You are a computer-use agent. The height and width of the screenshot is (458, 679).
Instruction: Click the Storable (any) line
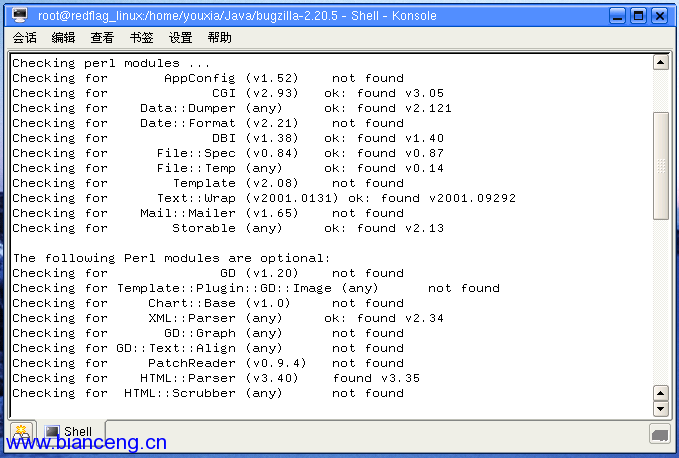click(x=228, y=228)
